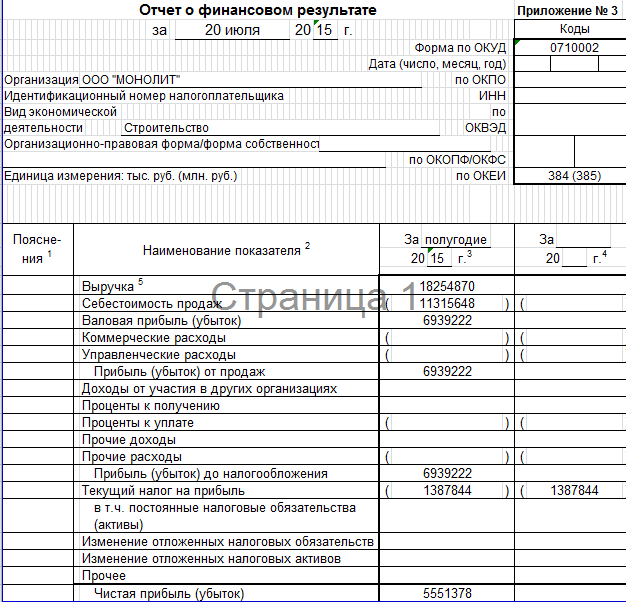Click the '6939222' value in 'до налогообложения' row
This screenshot has width=626, height=602.
447,473
